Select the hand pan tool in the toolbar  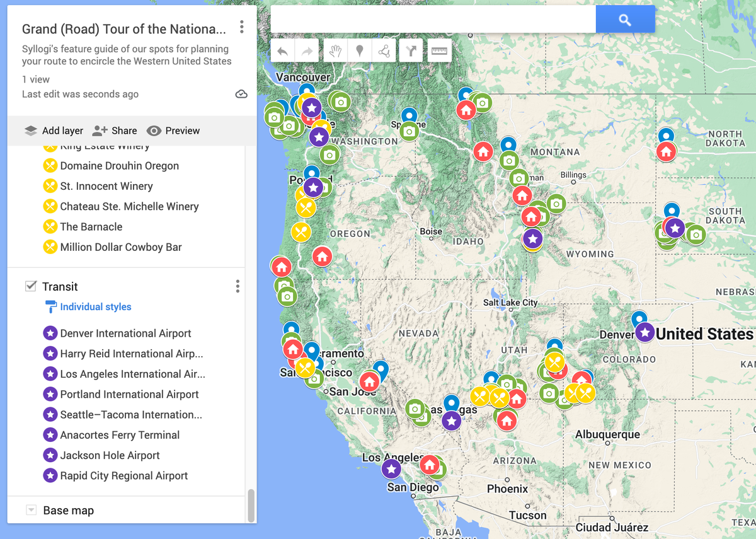coord(335,50)
